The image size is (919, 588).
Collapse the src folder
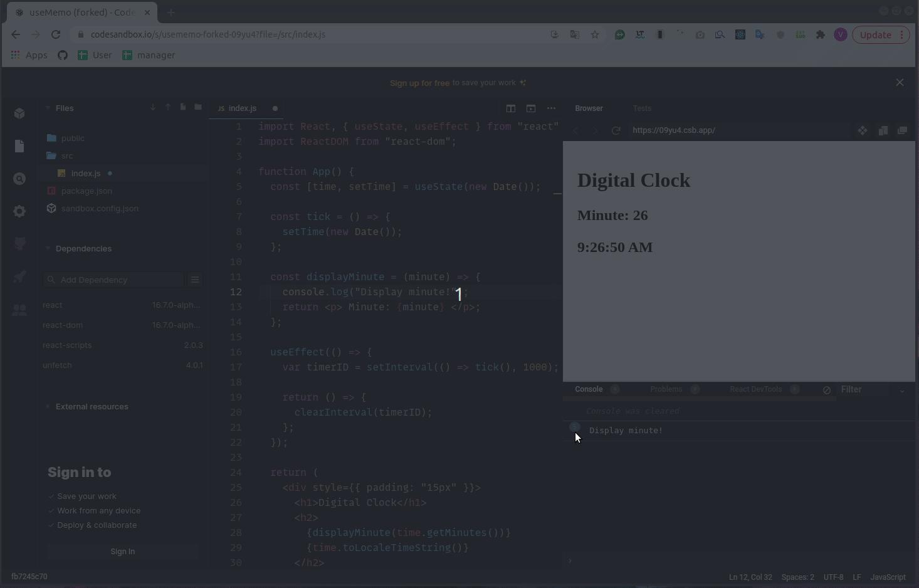[x=66, y=155]
